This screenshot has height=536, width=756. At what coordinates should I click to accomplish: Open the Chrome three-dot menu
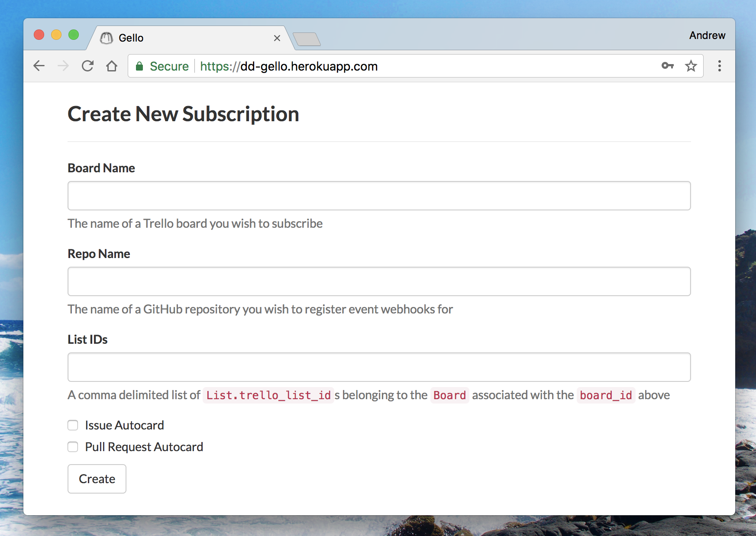720,66
